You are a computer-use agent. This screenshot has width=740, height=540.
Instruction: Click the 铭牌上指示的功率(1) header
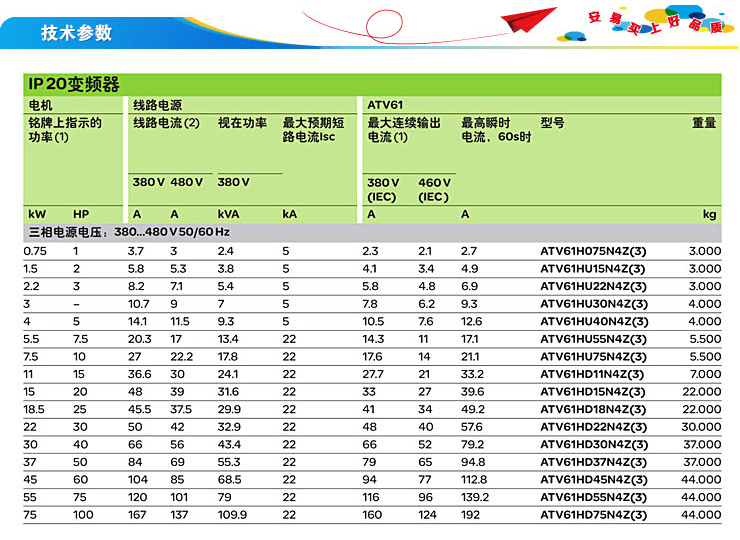pos(65,130)
